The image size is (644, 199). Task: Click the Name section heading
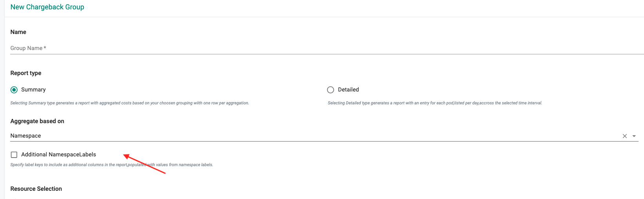pos(18,32)
